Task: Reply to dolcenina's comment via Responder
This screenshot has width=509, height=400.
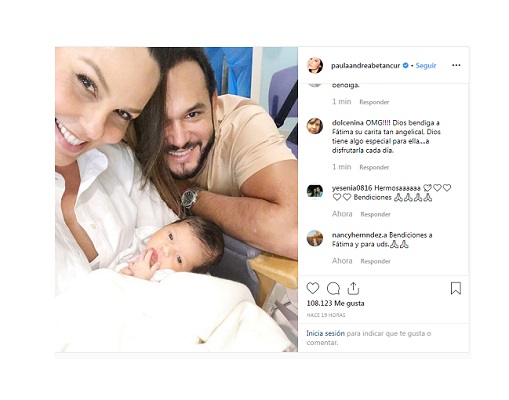Action: coord(374,167)
